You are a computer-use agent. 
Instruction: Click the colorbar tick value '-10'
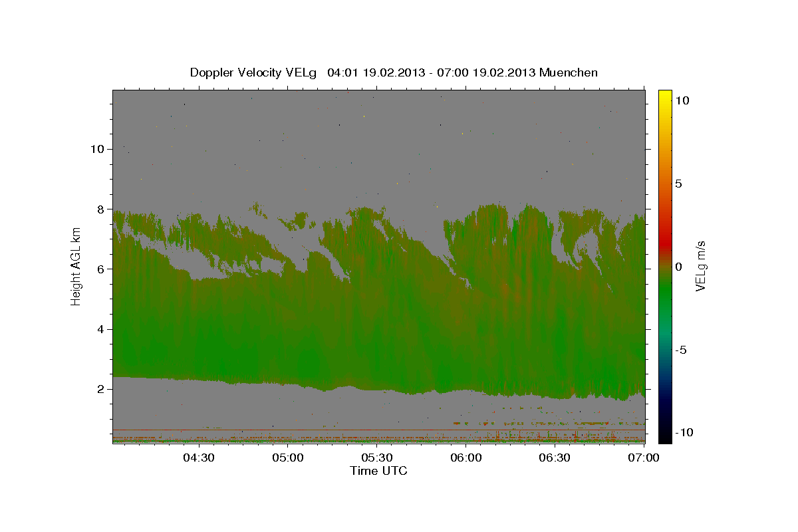tap(684, 433)
